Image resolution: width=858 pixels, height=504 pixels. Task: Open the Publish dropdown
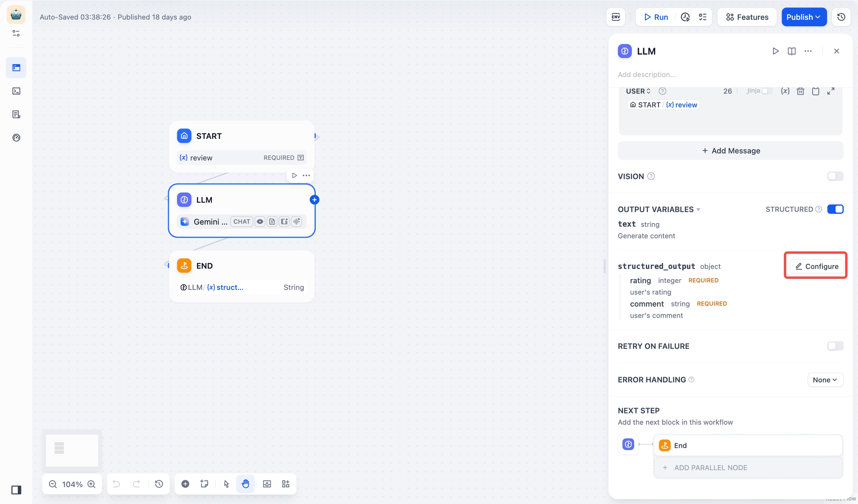(804, 17)
